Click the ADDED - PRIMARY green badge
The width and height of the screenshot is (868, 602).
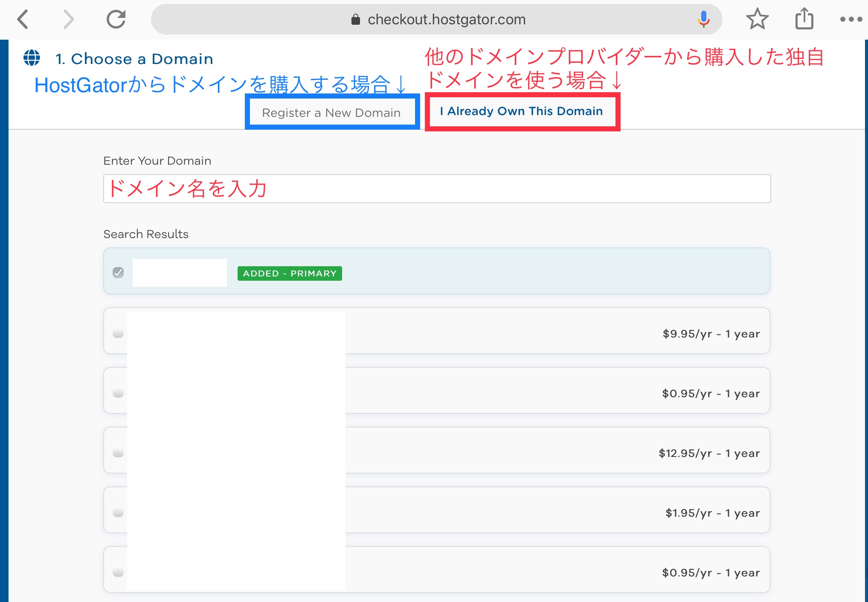point(290,273)
